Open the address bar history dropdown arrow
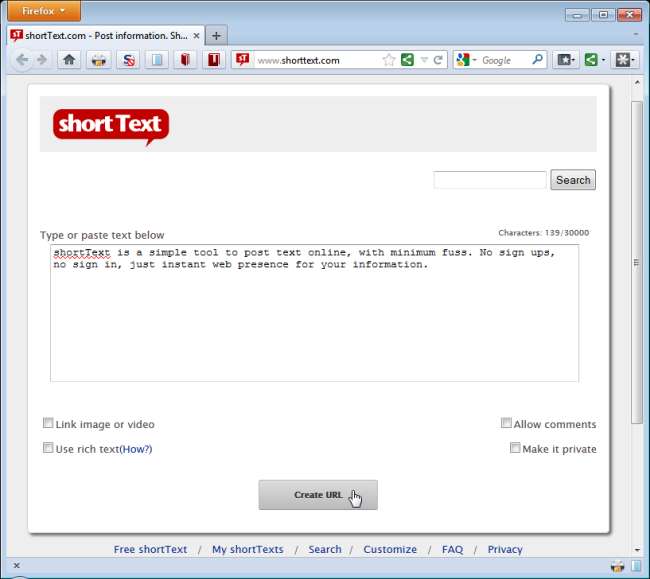Screen dimensions: 650x579 pyautogui.click(x=424, y=60)
